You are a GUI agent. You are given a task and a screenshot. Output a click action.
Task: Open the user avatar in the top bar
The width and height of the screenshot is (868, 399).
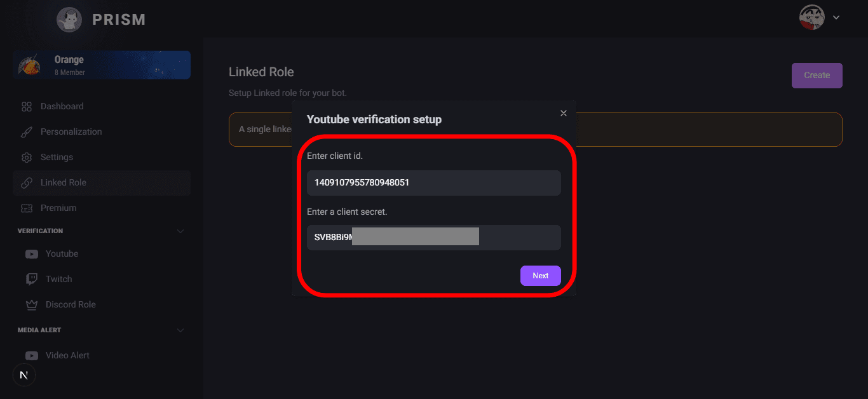pyautogui.click(x=811, y=17)
